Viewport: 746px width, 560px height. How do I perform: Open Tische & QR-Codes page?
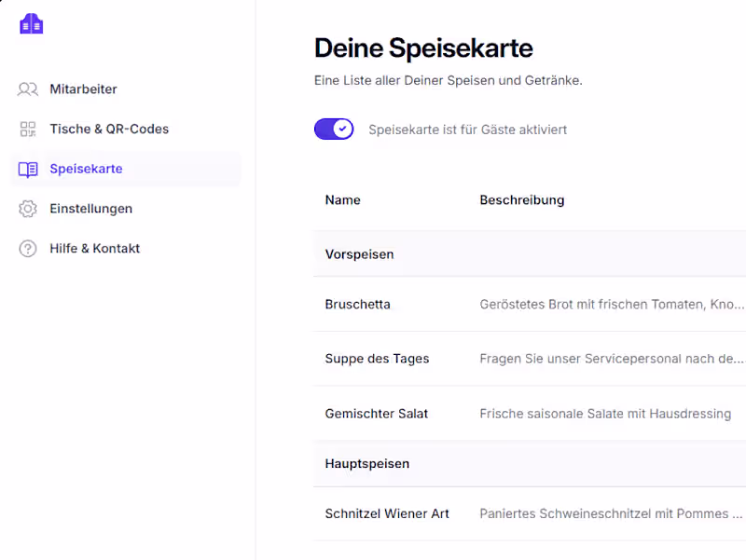pyautogui.click(x=109, y=130)
